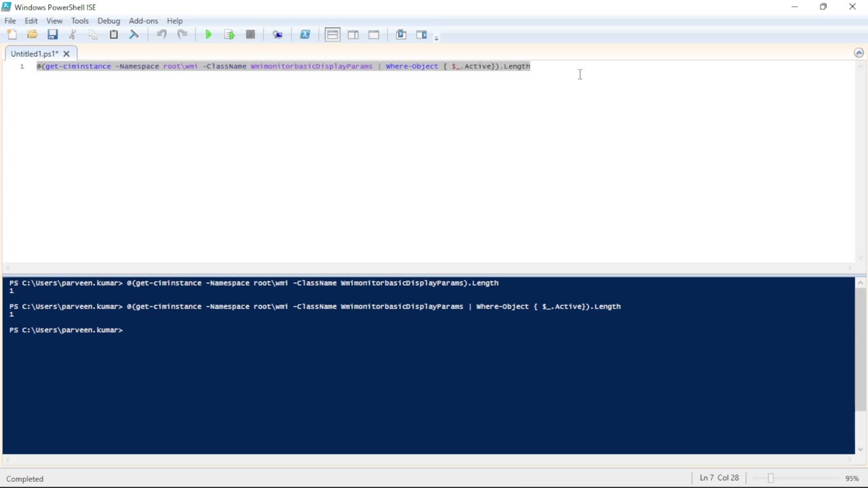Viewport: 868px width, 488px height.
Task: Open the File menu
Action: (10, 21)
